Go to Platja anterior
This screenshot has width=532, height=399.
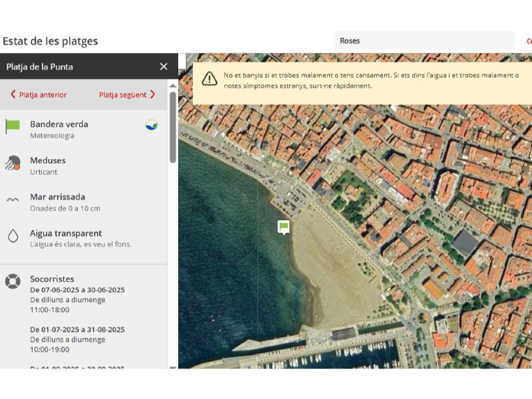(x=43, y=94)
